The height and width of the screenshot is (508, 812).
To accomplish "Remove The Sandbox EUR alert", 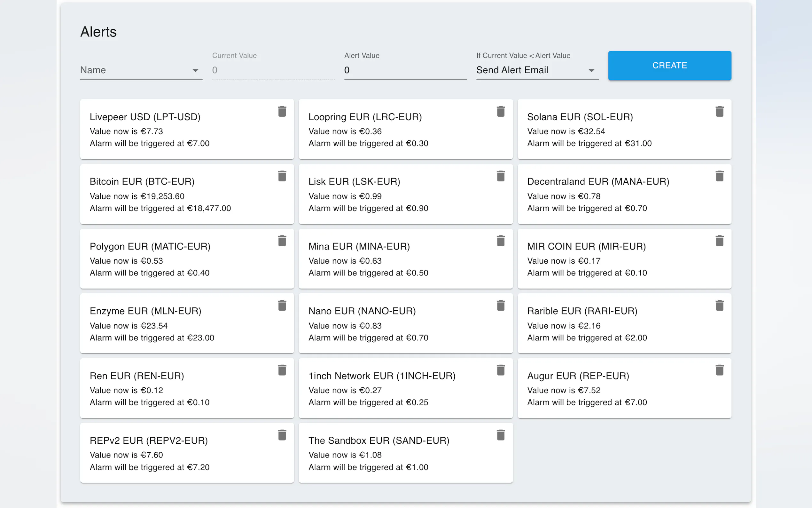I will pos(501,435).
